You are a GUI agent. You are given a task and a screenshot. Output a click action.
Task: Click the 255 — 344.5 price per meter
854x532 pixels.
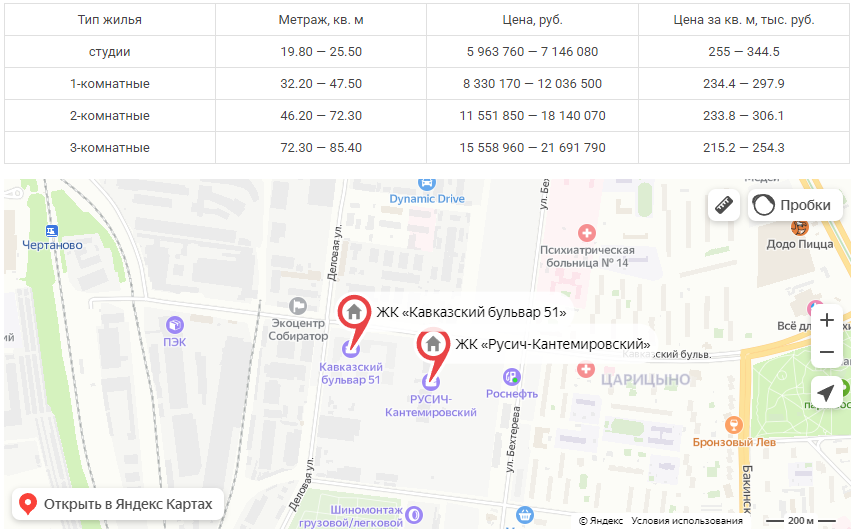tap(743, 52)
